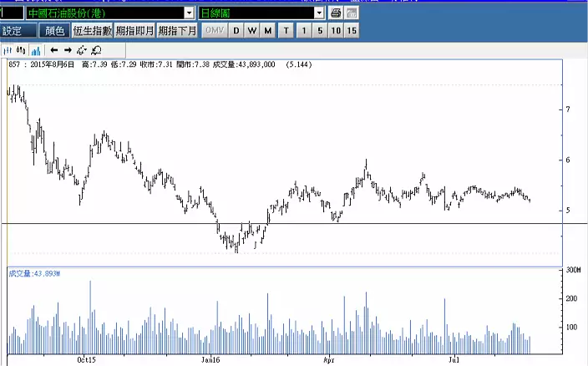This screenshot has width=588, height=366.
Task: Click the save icon beside the printer
Action: pyautogui.click(x=351, y=13)
